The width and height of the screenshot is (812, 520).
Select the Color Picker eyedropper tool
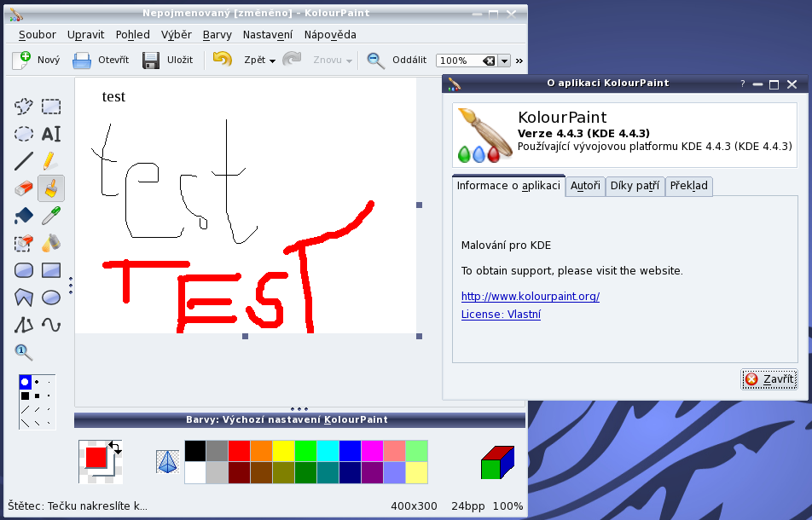pos(51,215)
